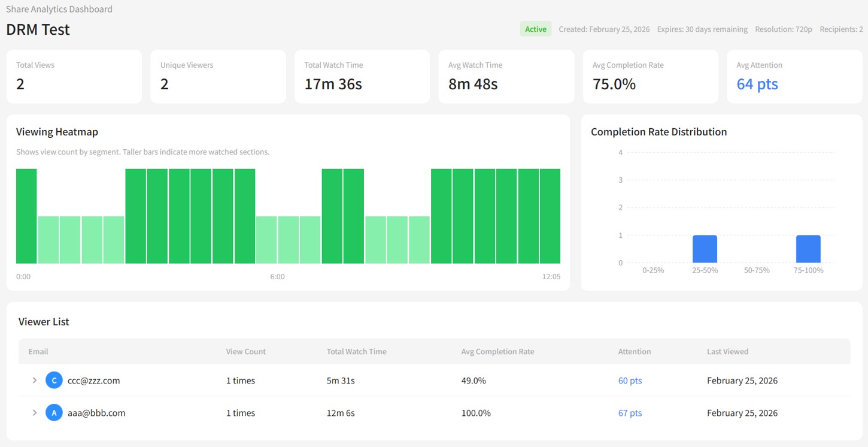Expand the viewer row for ccc@zzz.com
The width and height of the screenshot is (868, 447).
pos(34,380)
